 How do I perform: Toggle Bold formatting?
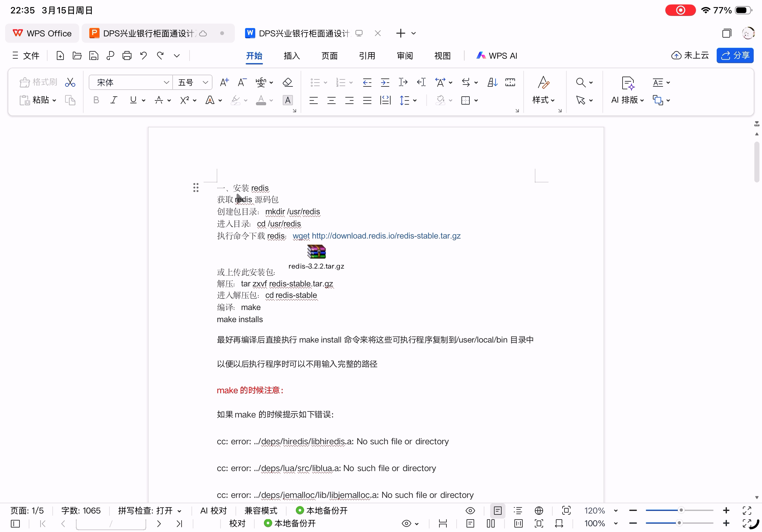tap(96, 100)
